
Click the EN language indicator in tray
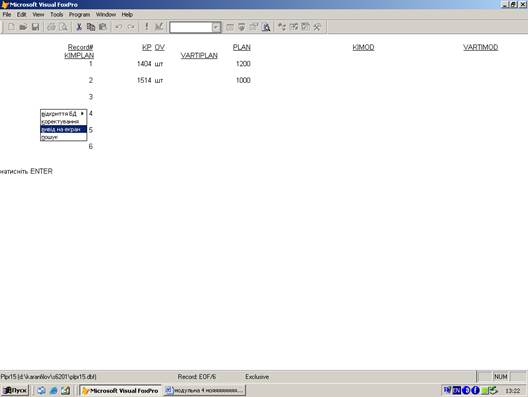click(457, 390)
